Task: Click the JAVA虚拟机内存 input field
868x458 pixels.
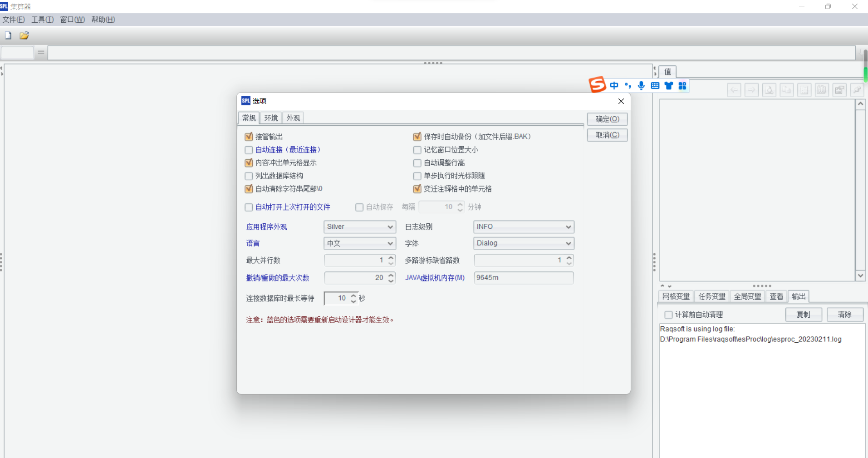Action: 524,278
